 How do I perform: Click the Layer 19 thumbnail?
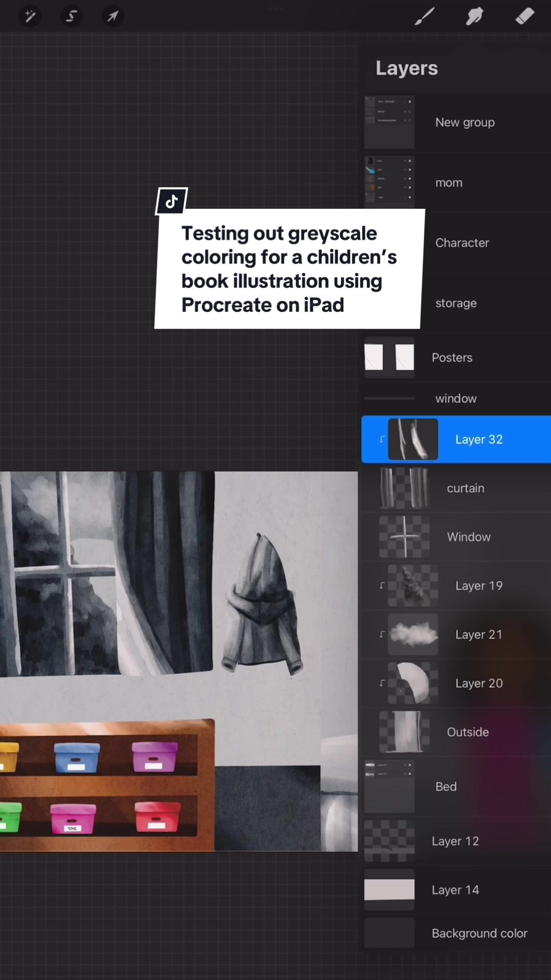413,585
